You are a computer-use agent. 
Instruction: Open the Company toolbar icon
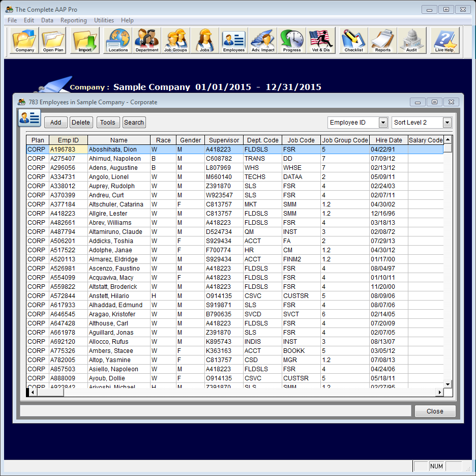[x=24, y=41]
